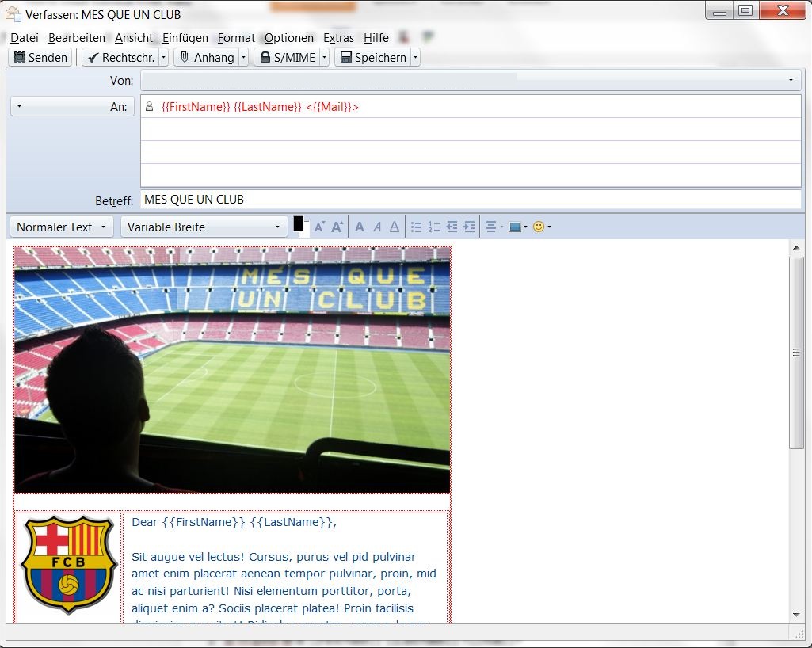Open the Extras menu
The width and height of the screenshot is (812, 648).
point(339,38)
